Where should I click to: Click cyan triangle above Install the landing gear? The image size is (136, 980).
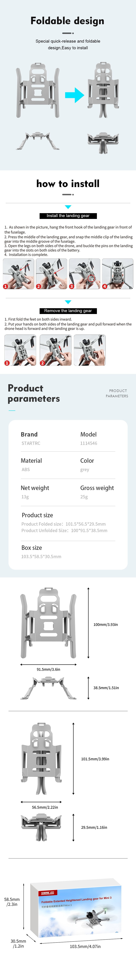tap(68, 207)
